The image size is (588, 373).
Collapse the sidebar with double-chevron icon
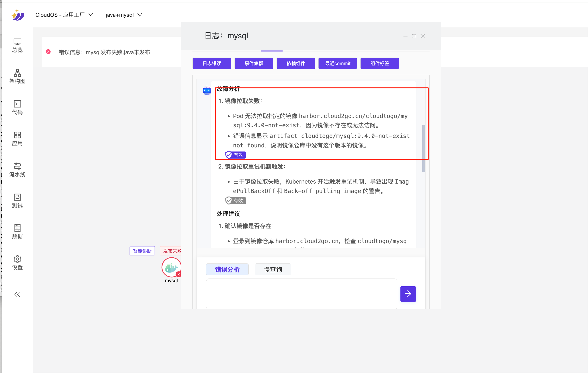point(17,294)
